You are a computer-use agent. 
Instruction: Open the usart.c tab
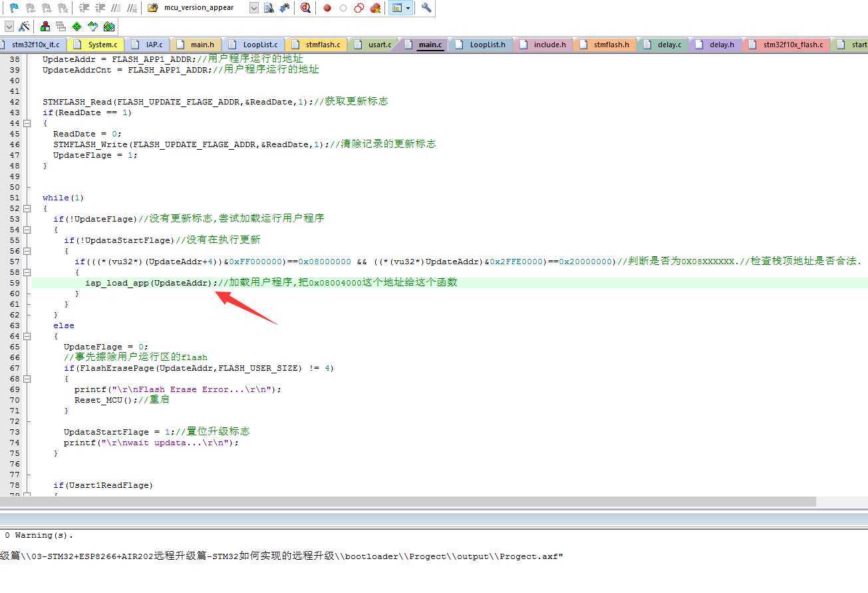pyautogui.click(x=374, y=45)
